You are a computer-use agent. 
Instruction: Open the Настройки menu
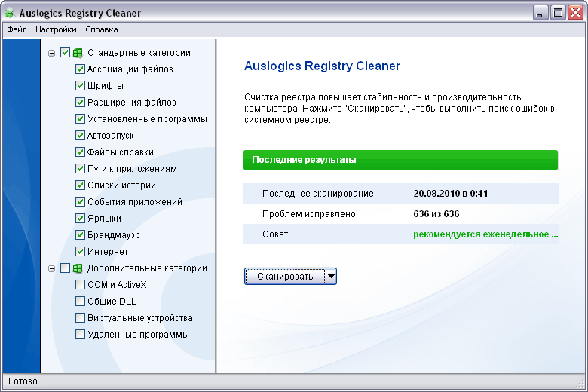pyautogui.click(x=56, y=29)
